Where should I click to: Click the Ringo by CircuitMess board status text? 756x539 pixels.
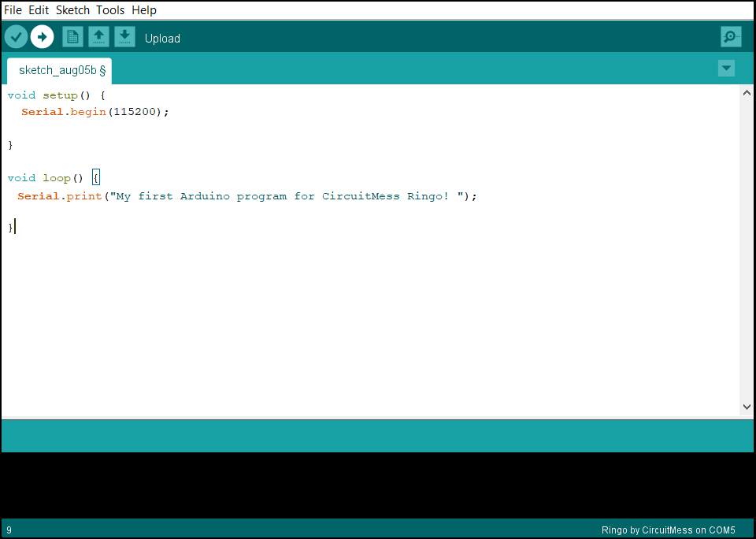(x=668, y=530)
